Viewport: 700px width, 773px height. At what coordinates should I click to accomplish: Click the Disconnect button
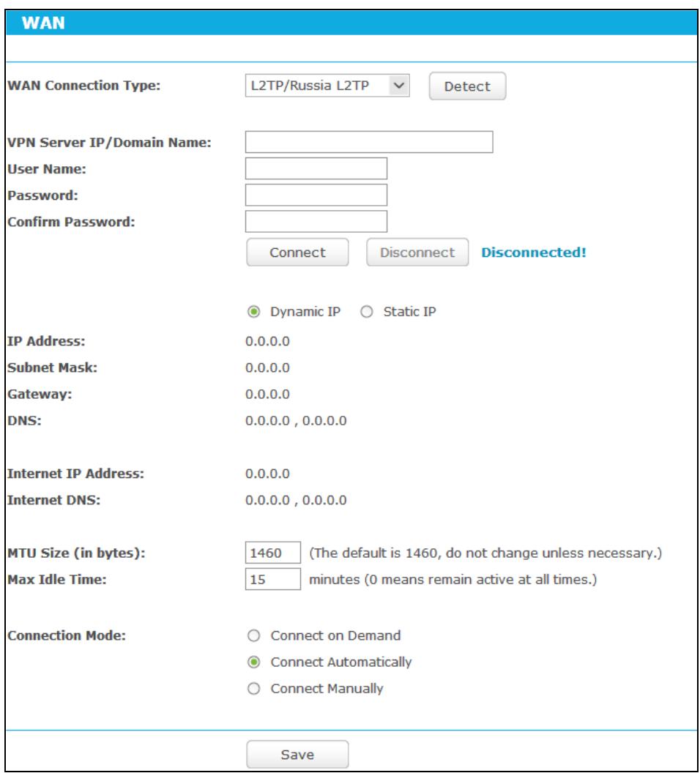417,253
